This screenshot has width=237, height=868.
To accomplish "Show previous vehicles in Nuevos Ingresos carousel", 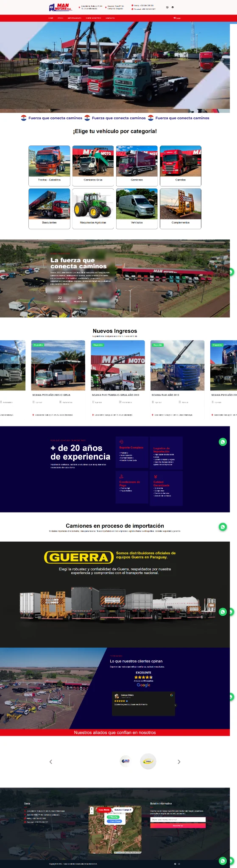I will pos(2,380).
